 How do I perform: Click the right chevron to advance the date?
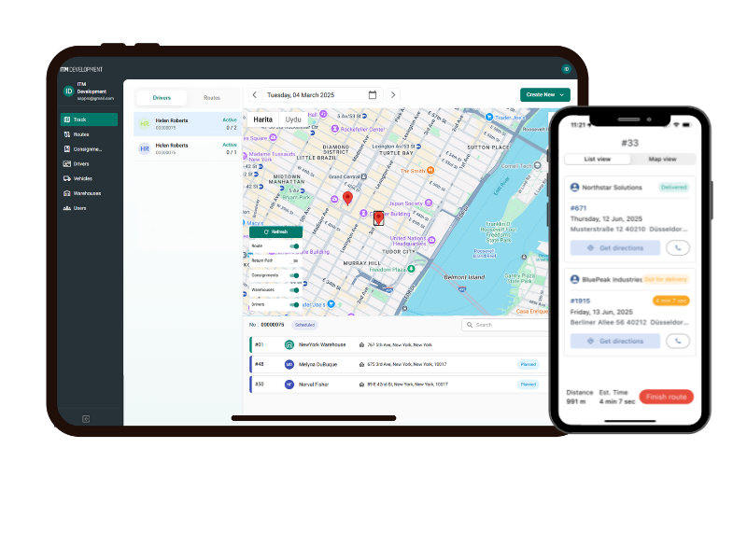[392, 95]
